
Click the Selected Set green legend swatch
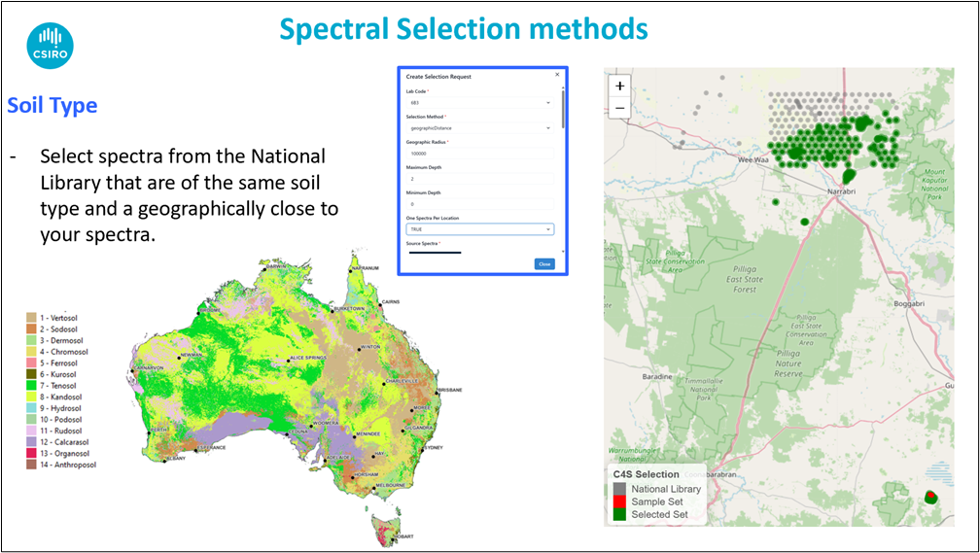pyautogui.click(x=619, y=514)
